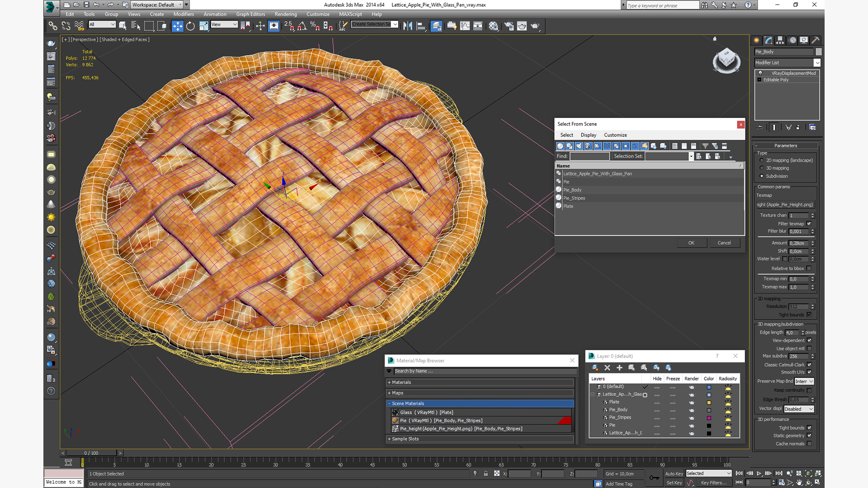Toggle View-dependent checkbox
The width and height of the screenshot is (868, 488).
point(809,340)
